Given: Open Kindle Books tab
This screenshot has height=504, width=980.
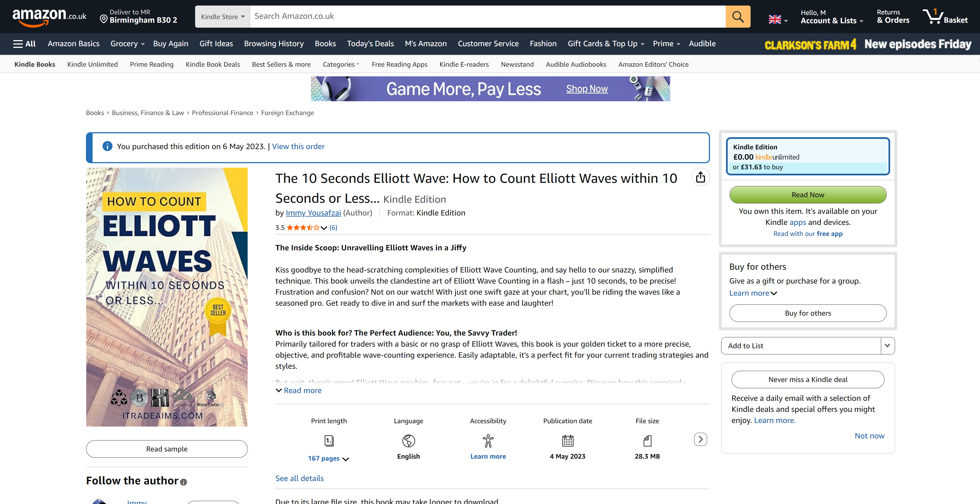Looking at the screenshot, I should pos(35,64).
